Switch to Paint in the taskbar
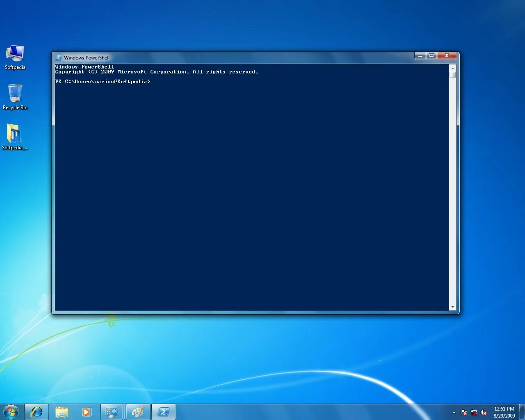Viewport: 525px width, 420px height. (138, 412)
